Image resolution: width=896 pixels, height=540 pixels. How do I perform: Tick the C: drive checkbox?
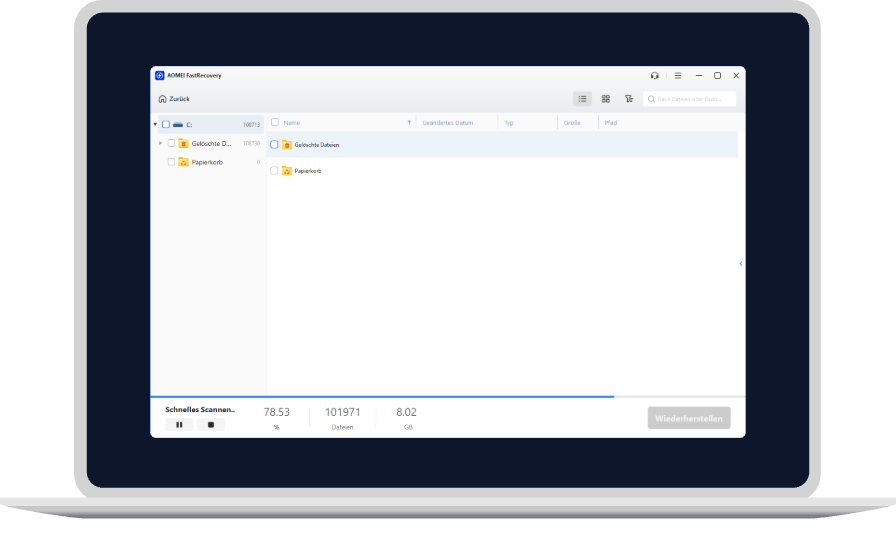tap(166, 125)
